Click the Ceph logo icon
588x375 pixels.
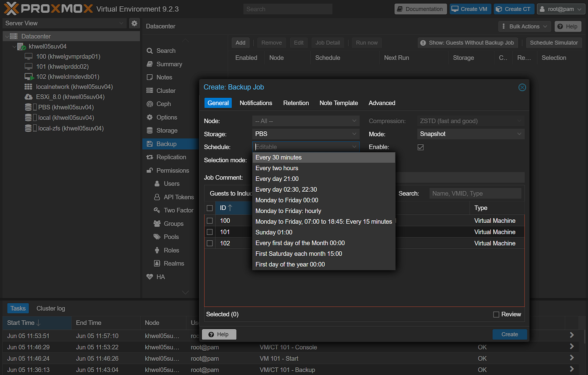pos(150,104)
